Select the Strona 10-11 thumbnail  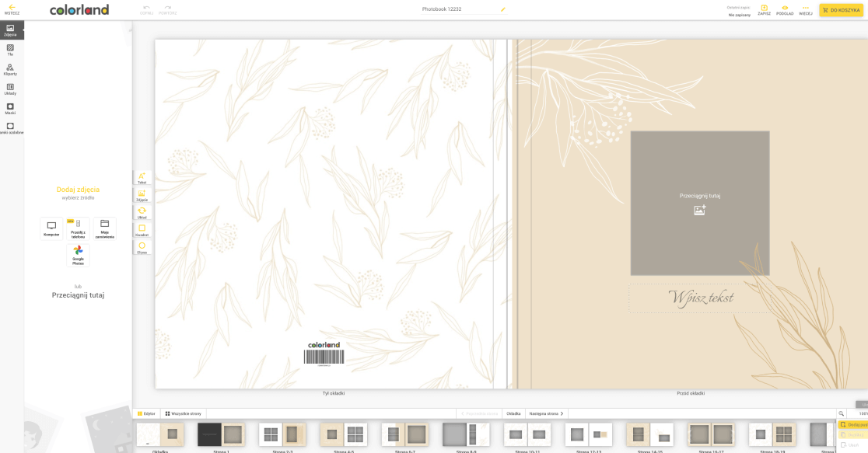point(527,437)
